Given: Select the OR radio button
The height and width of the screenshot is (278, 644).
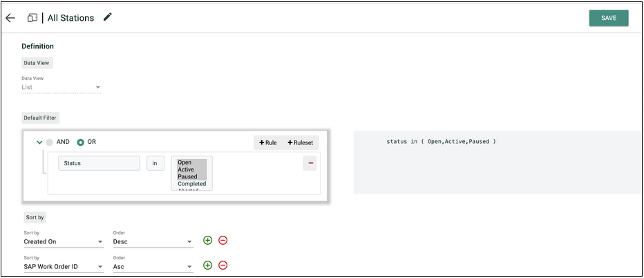Looking at the screenshot, I should click(x=80, y=142).
